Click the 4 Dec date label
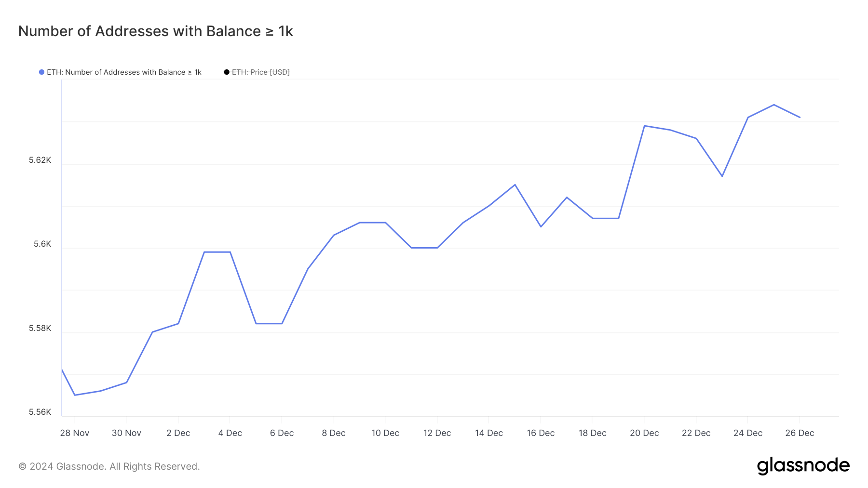 tap(230, 433)
